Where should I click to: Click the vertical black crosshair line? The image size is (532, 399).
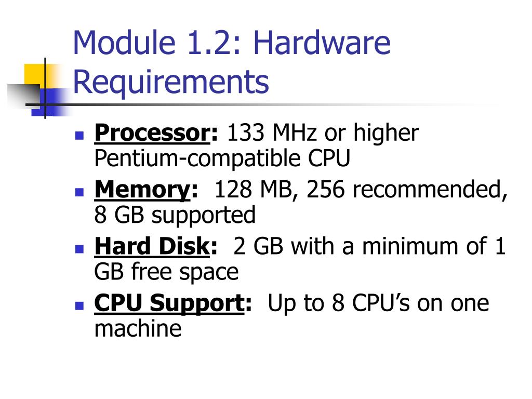pyautogui.click(x=45, y=88)
